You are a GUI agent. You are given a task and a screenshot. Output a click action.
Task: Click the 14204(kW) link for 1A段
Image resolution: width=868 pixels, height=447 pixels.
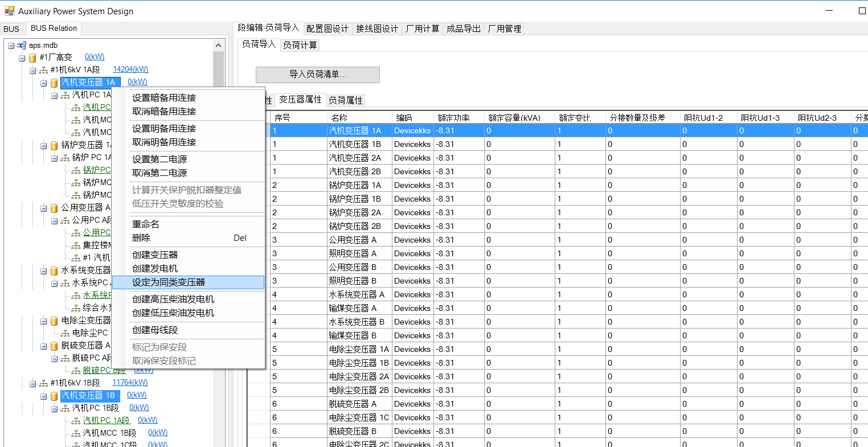click(x=130, y=69)
